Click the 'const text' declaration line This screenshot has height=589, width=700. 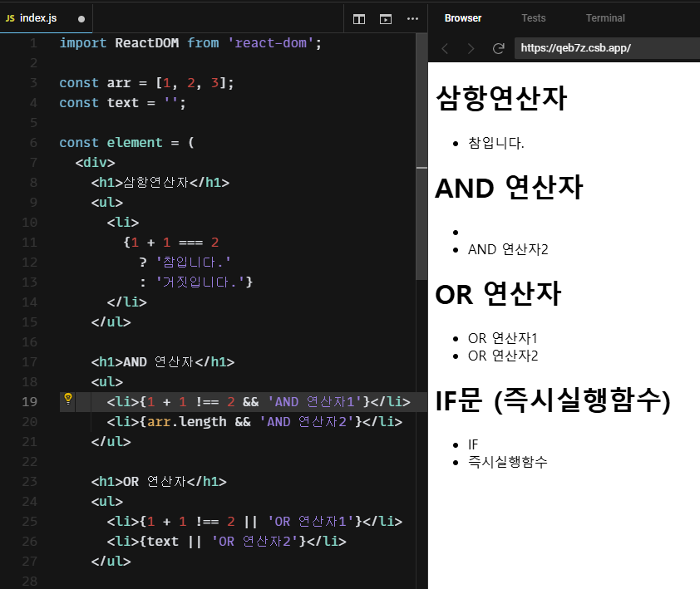coord(122,103)
